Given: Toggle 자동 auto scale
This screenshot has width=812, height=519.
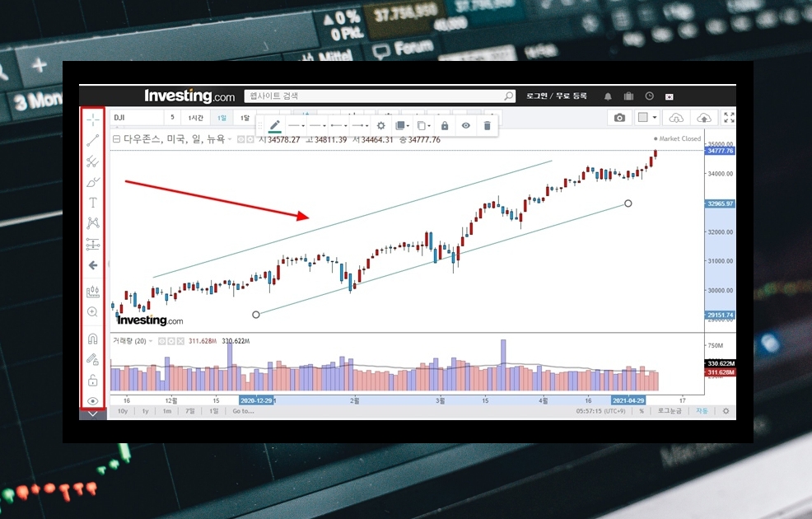Looking at the screenshot, I should (x=702, y=411).
